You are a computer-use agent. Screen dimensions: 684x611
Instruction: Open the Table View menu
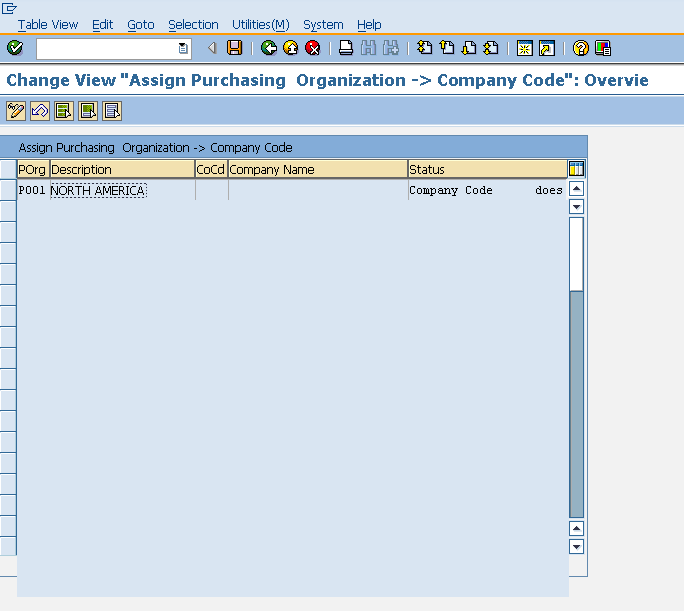point(48,25)
